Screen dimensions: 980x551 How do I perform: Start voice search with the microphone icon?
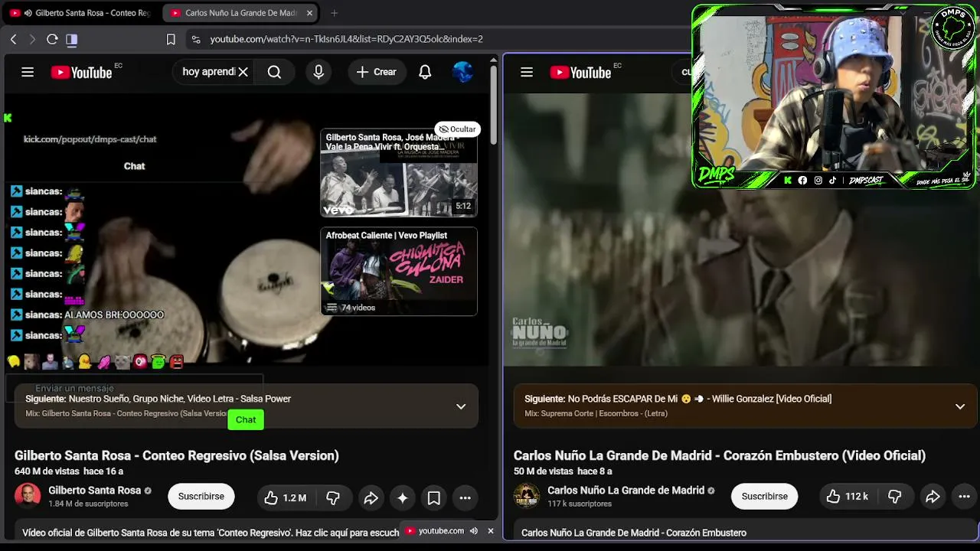318,72
